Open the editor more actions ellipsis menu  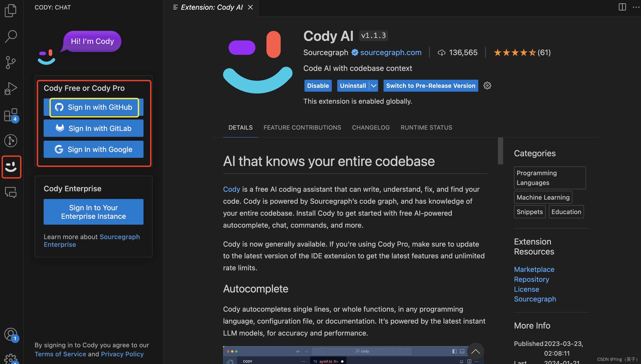(x=636, y=7)
